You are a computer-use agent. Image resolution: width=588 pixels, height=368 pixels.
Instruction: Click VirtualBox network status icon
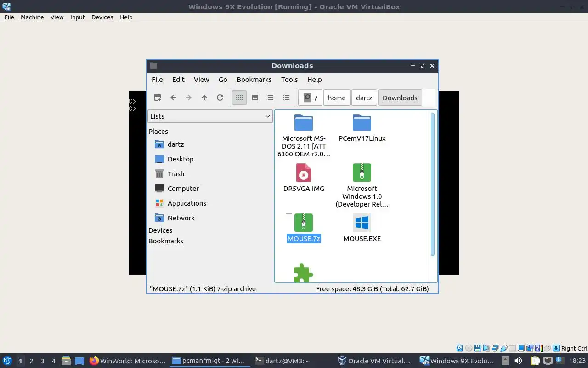pyautogui.click(x=495, y=348)
